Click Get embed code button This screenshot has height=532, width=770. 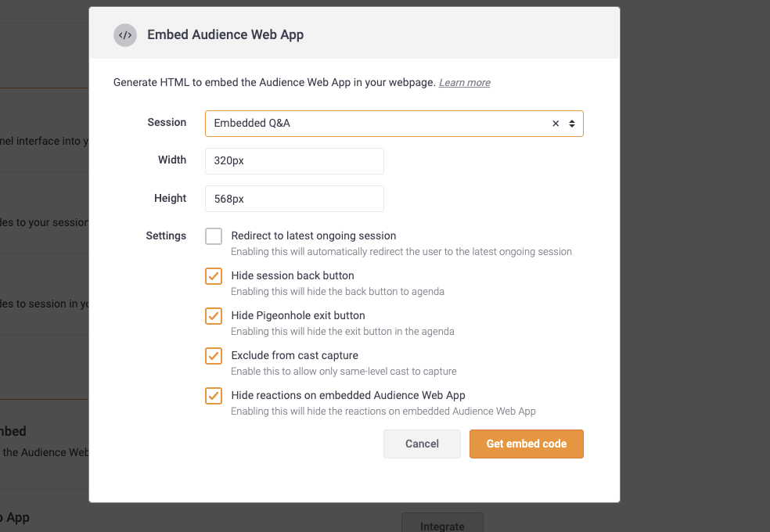pyautogui.click(x=527, y=444)
